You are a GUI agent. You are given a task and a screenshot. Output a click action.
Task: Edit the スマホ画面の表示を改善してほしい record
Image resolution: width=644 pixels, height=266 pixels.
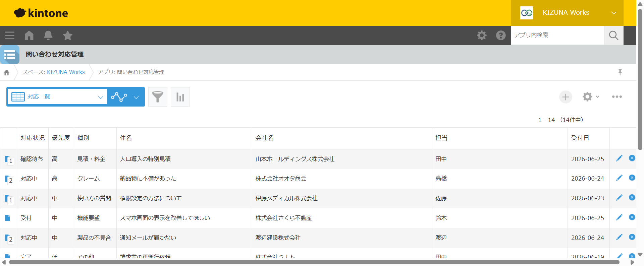pyautogui.click(x=619, y=217)
